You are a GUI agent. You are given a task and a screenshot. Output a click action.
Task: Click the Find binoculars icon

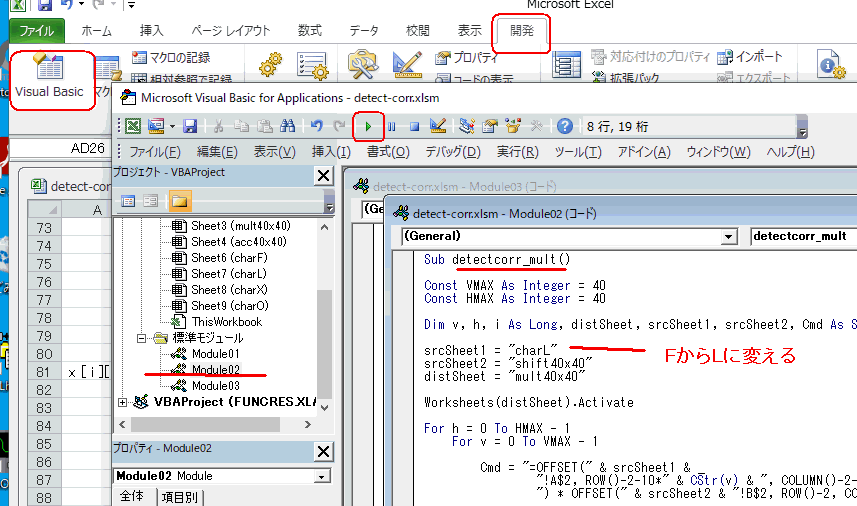pyautogui.click(x=287, y=126)
